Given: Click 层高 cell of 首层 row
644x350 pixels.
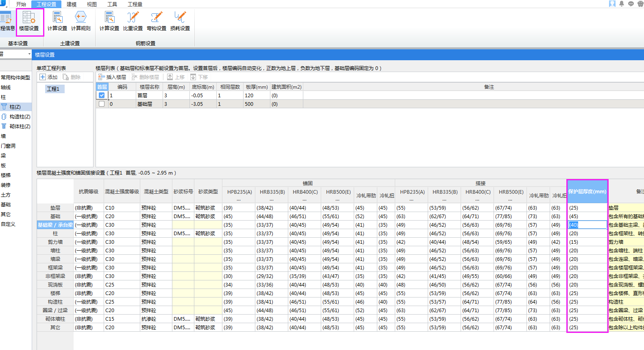Looking at the screenshot, I should pos(176,95).
